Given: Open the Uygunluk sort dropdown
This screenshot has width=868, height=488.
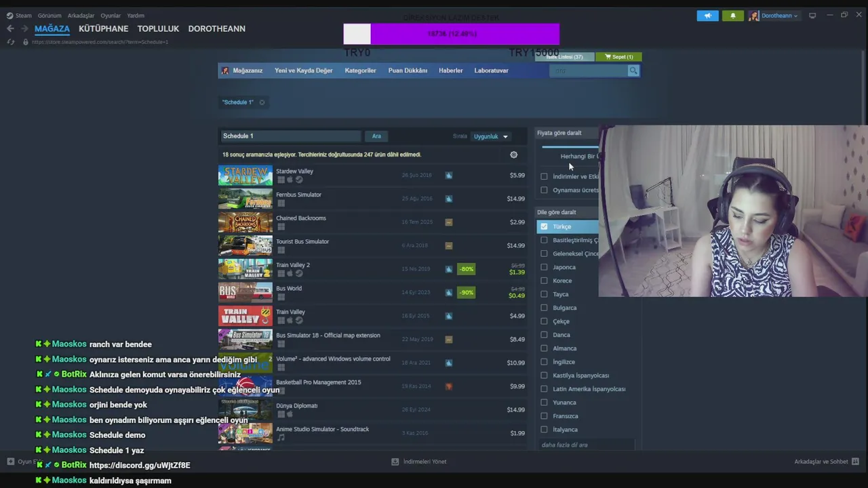Looking at the screenshot, I should click(490, 136).
